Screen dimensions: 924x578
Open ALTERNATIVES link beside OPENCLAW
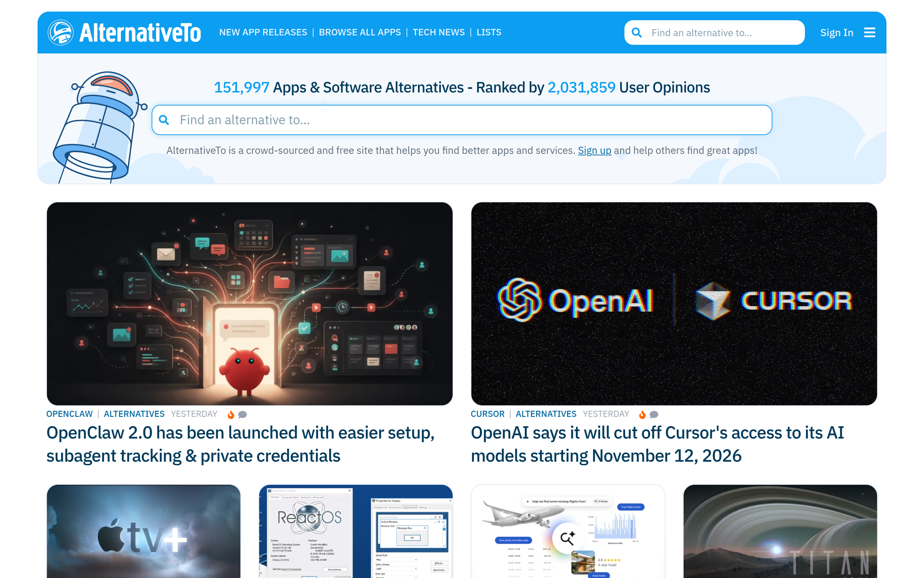tap(134, 414)
